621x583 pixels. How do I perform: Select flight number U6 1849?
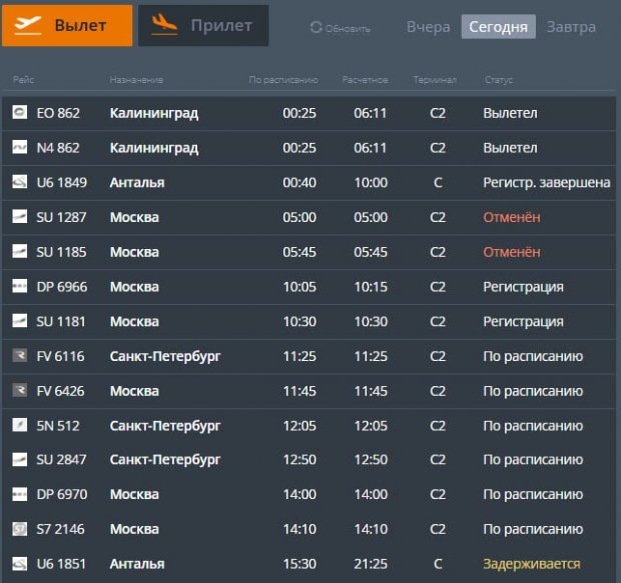coord(61,183)
